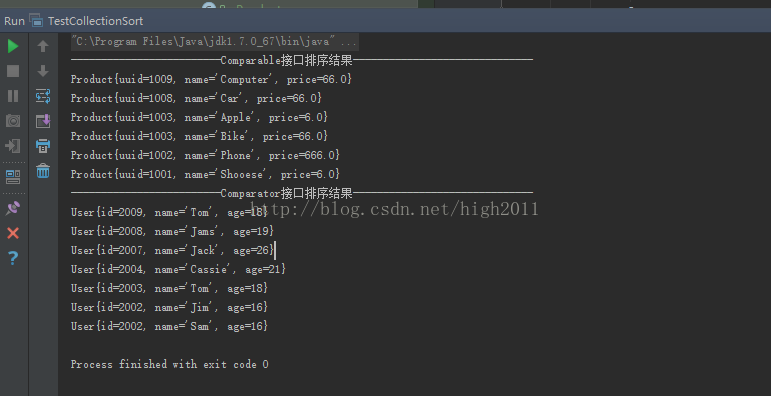Click the red Close X icon
The image size is (771, 396).
13,233
